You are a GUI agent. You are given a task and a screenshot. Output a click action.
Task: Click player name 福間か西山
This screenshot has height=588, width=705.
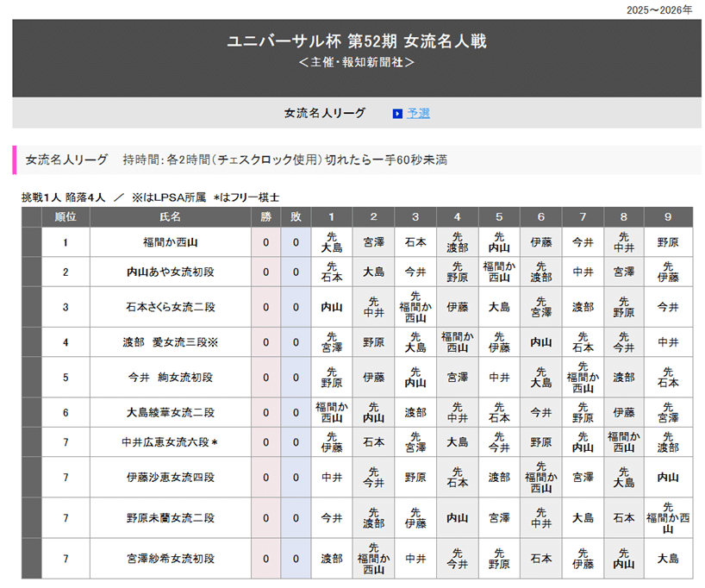tap(171, 242)
